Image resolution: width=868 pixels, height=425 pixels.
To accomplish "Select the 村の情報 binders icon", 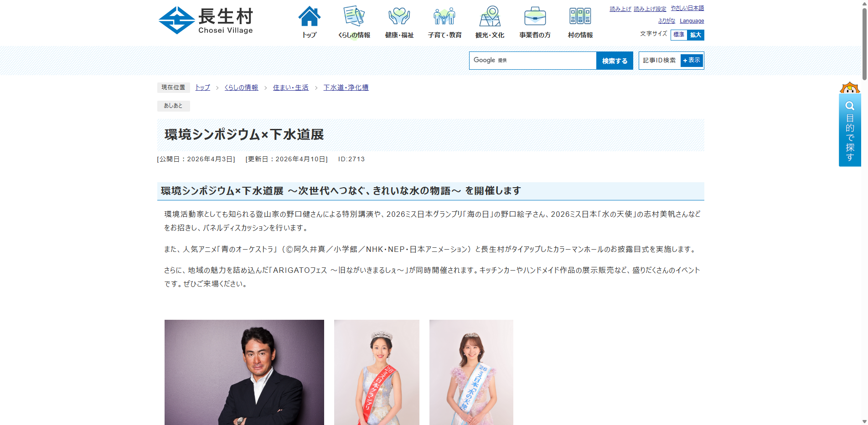I will click(580, 17).
